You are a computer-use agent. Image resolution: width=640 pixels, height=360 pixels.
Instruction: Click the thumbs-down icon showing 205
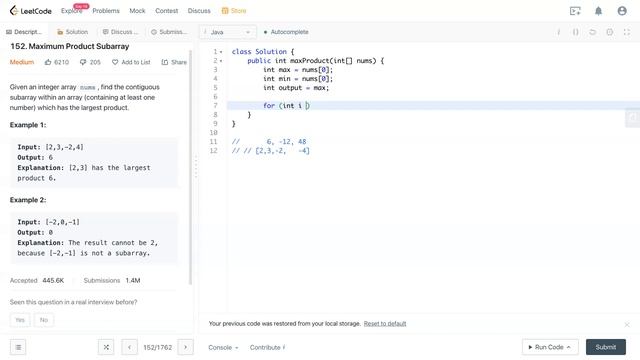click(x=83, y=62)
